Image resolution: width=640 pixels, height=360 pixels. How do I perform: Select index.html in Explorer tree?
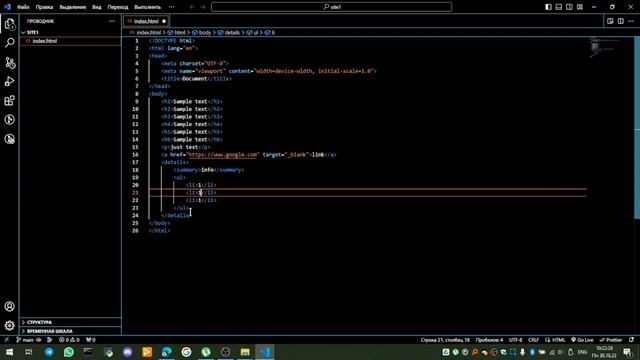click(70, 41)
